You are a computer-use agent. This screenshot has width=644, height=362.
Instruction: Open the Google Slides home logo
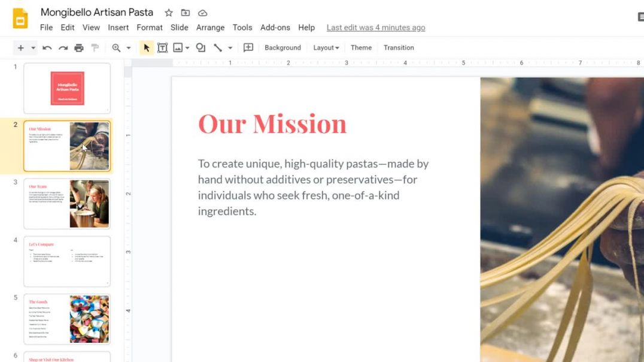click(20, 19)
